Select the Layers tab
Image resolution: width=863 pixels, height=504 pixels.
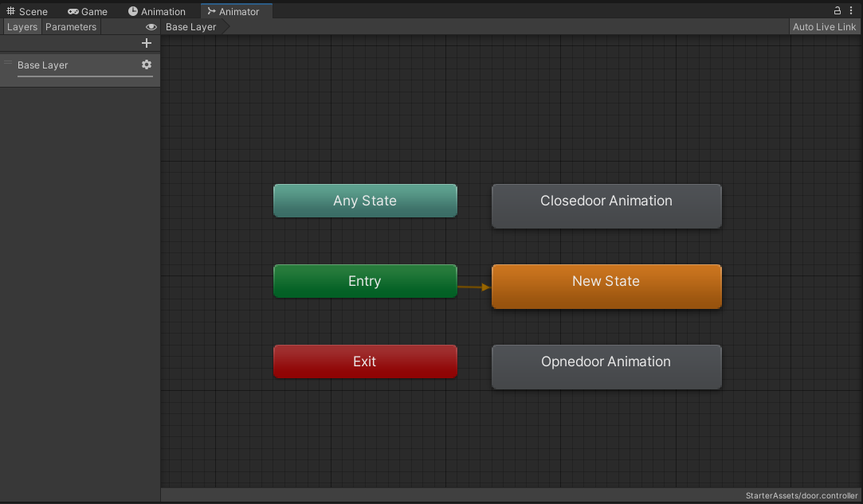22,27
